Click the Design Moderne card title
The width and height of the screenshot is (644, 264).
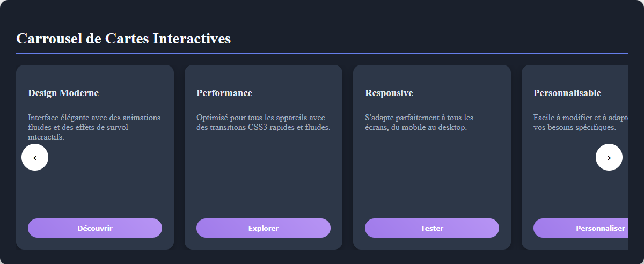pos(63,93)
